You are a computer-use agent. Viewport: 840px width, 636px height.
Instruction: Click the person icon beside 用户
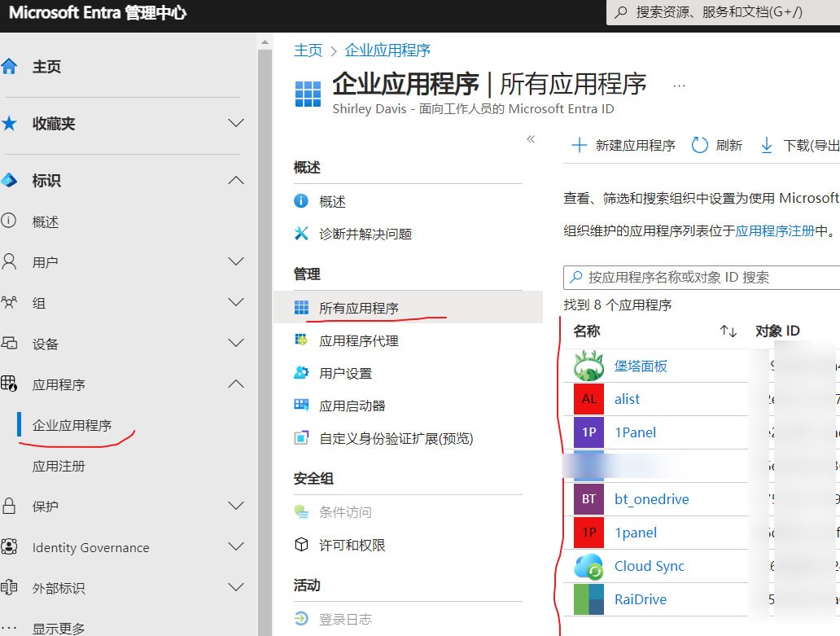coord(9,261)
